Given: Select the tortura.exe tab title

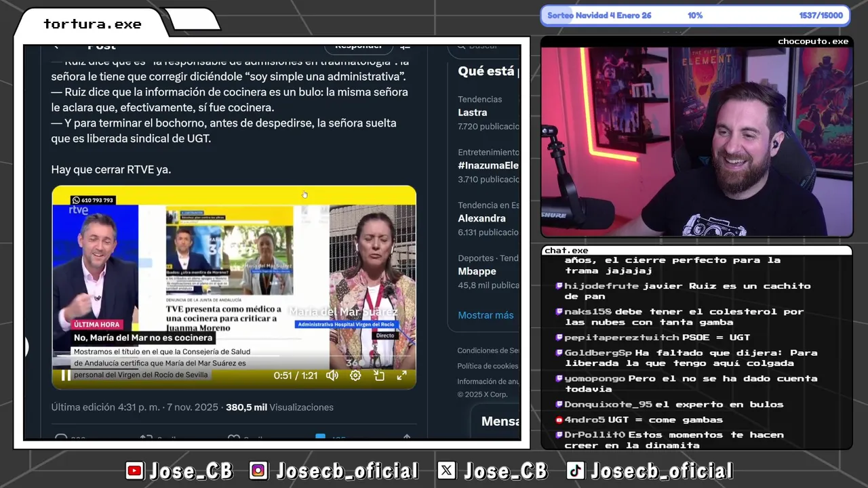Looking at the screenshot, I should click(92, 24).
